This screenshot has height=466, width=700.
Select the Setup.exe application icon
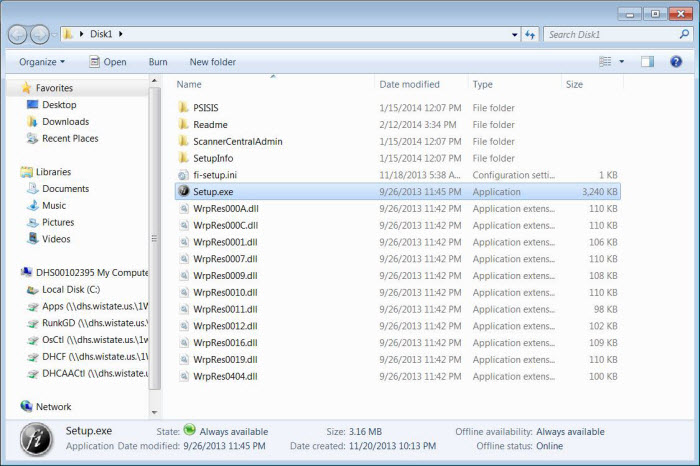[x=183, y=192]
